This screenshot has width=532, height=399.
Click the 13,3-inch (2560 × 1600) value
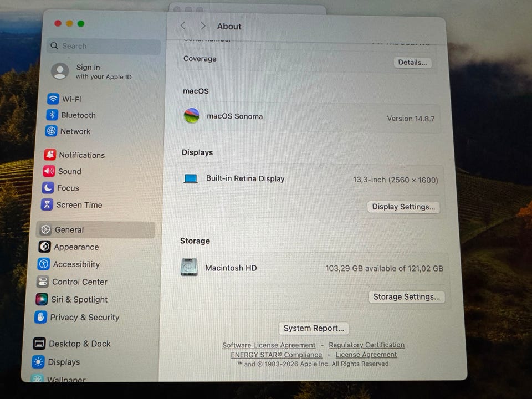click(395, 180)
